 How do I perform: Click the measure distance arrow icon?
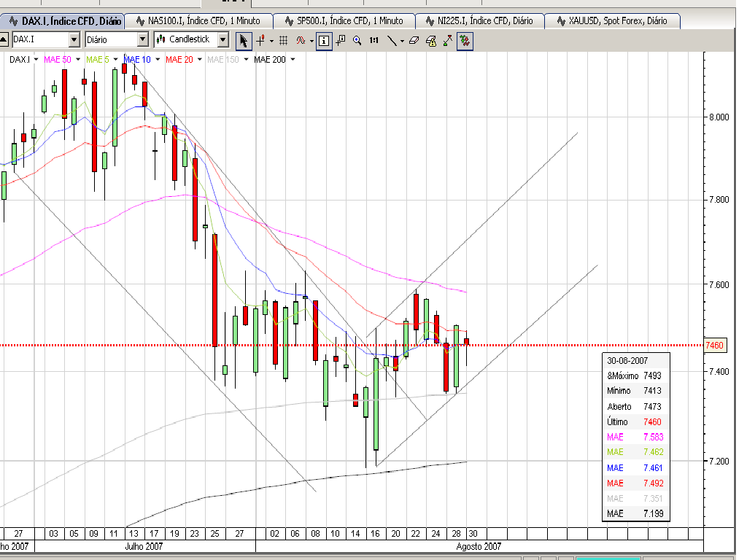(448, 41)
